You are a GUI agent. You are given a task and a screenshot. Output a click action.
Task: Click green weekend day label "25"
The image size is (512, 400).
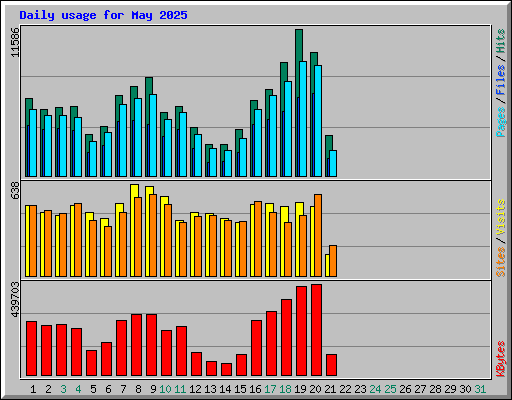(x=390, y=389)
